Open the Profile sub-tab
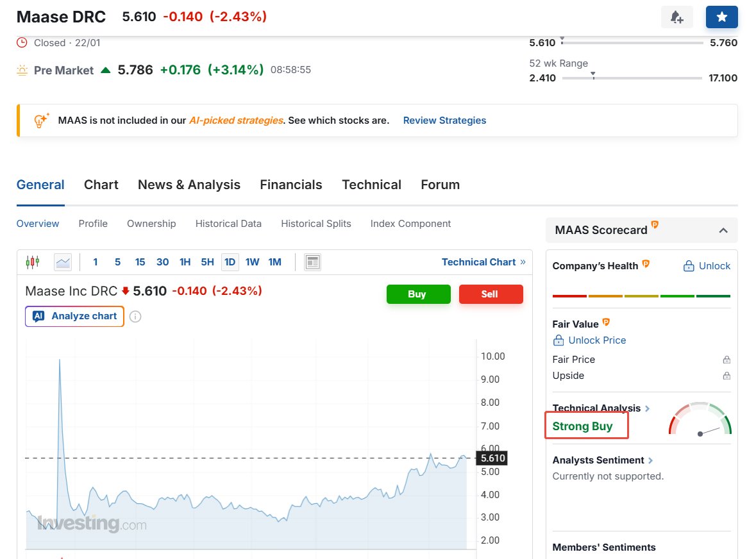This screenshot has height=559, width=756. [x=93, y=224]
